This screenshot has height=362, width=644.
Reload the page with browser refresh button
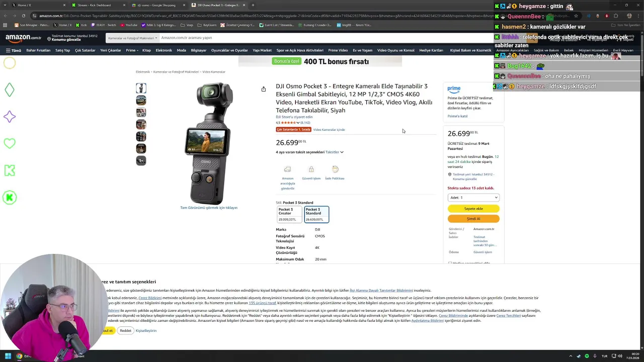pos(24,16)
